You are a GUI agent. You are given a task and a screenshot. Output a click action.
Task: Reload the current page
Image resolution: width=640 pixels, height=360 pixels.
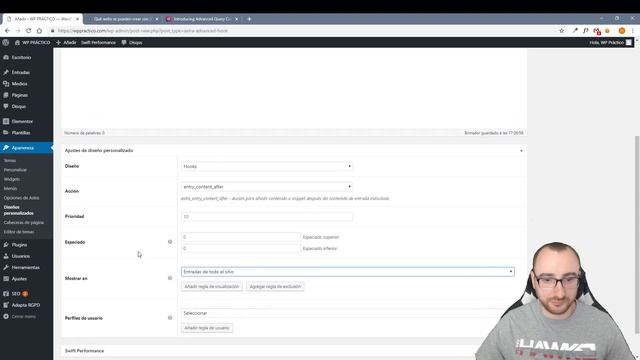click(x=29, y=31)
